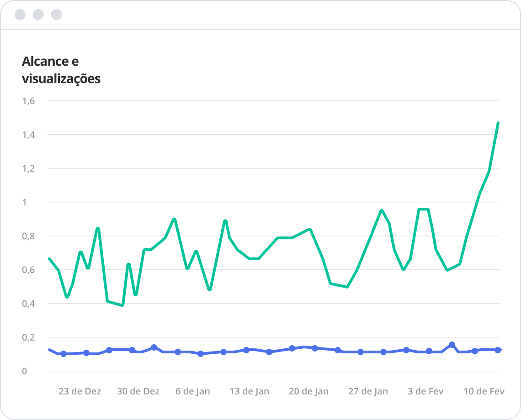This screenshot has width=521, height=420.
Task: Click the green line's highest peak endpoint
Action: pyautogui.click(x=498, y=123)
